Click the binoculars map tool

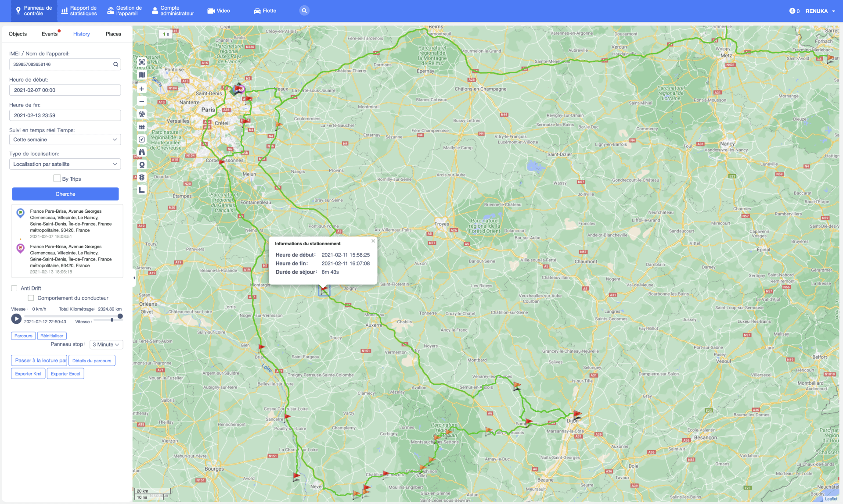[141, 152]
